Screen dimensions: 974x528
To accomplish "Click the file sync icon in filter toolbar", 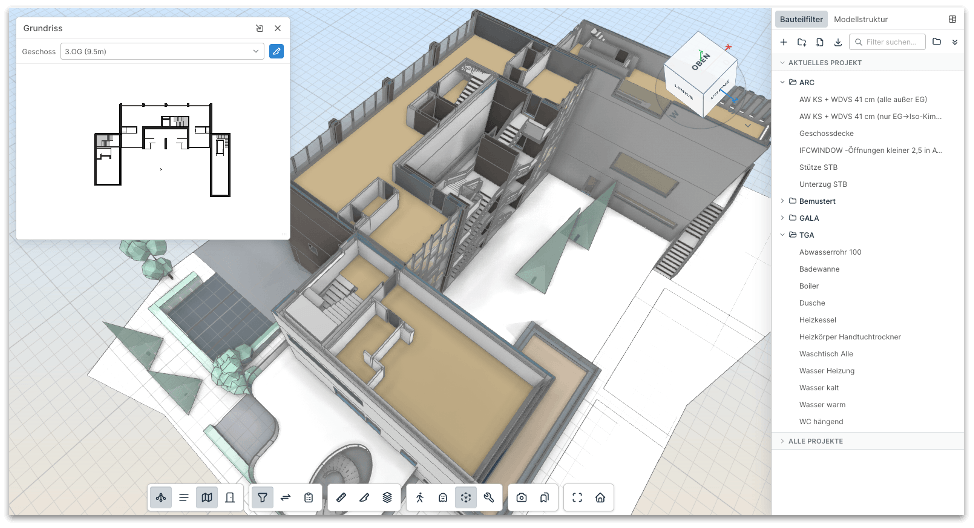I will [820, 42].
